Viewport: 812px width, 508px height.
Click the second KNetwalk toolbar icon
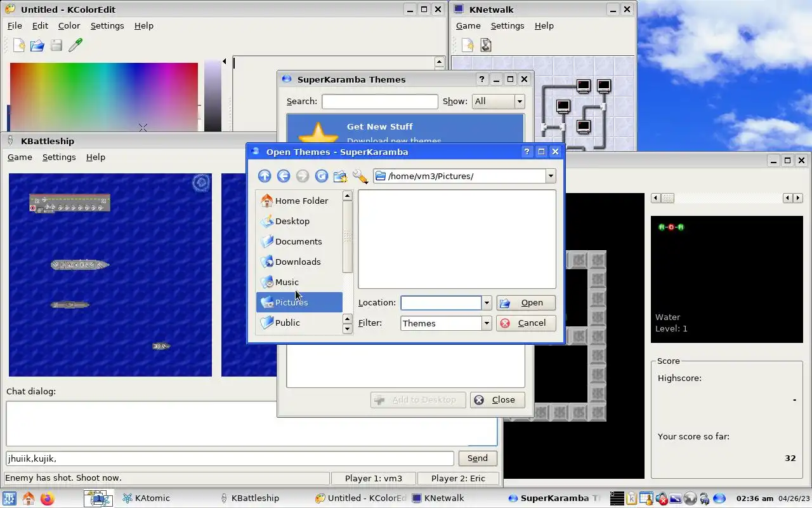486,45
